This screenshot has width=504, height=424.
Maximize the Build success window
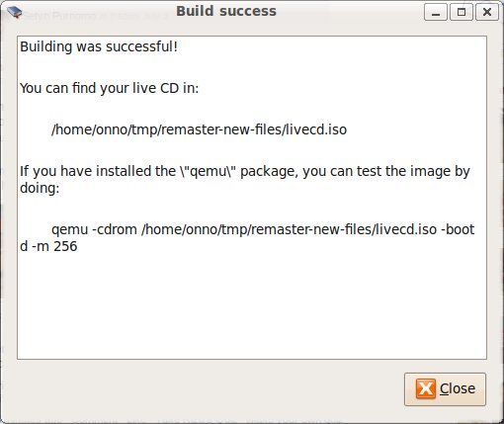coord(462,12)
